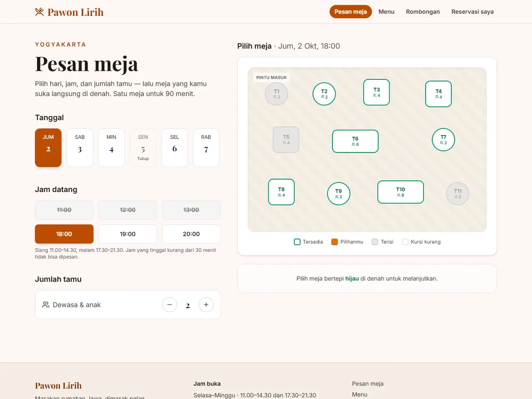Select table T4 on the floor plan
This screenshot has height=399, width=532.
(438, 94)
